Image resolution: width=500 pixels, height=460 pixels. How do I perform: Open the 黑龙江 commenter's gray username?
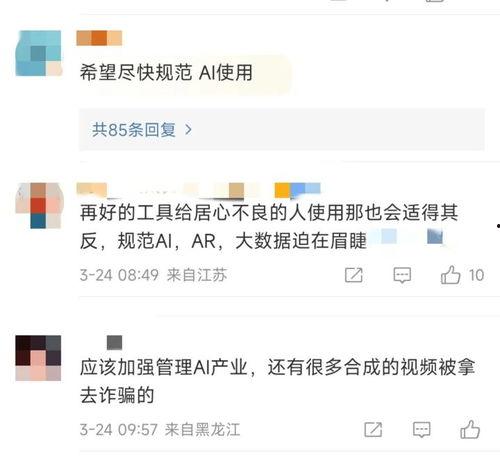pyautogui.click(x=114, y=343)
